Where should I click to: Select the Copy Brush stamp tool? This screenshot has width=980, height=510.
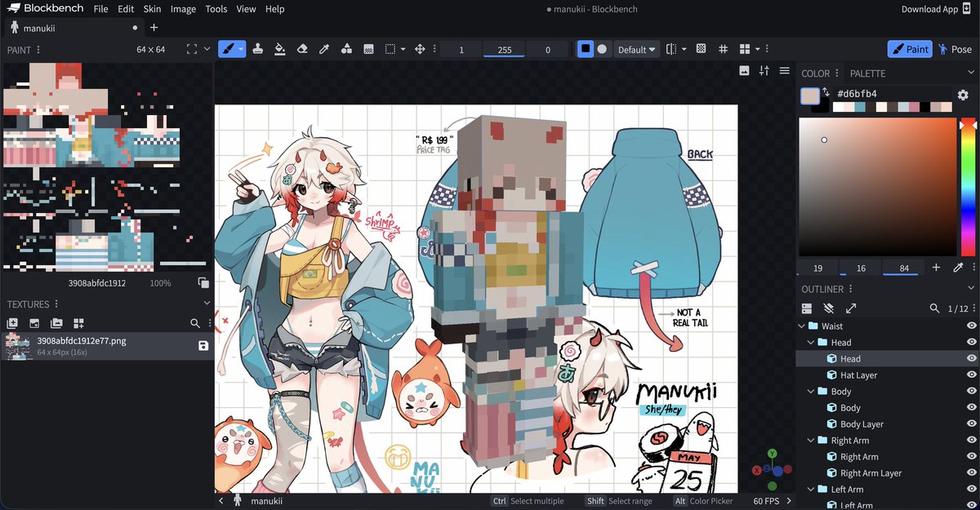(x=257, y=49)
